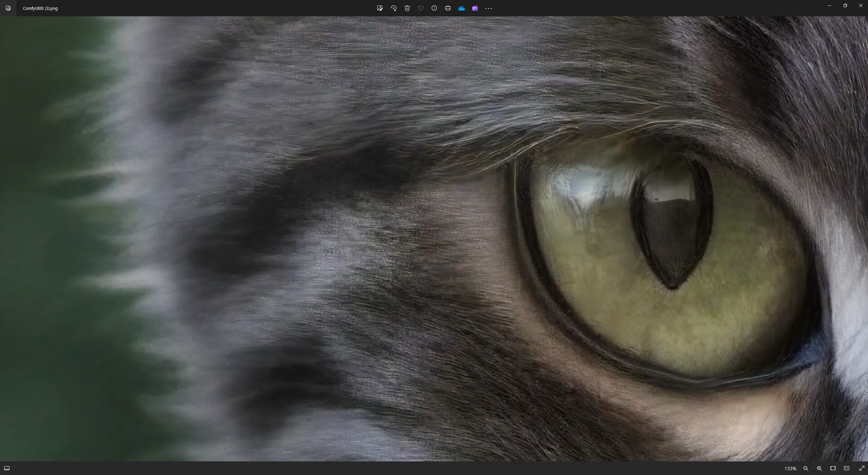Show file info with the info icon
This screenshot has width=868, height=475.
(x=434, y=8)
